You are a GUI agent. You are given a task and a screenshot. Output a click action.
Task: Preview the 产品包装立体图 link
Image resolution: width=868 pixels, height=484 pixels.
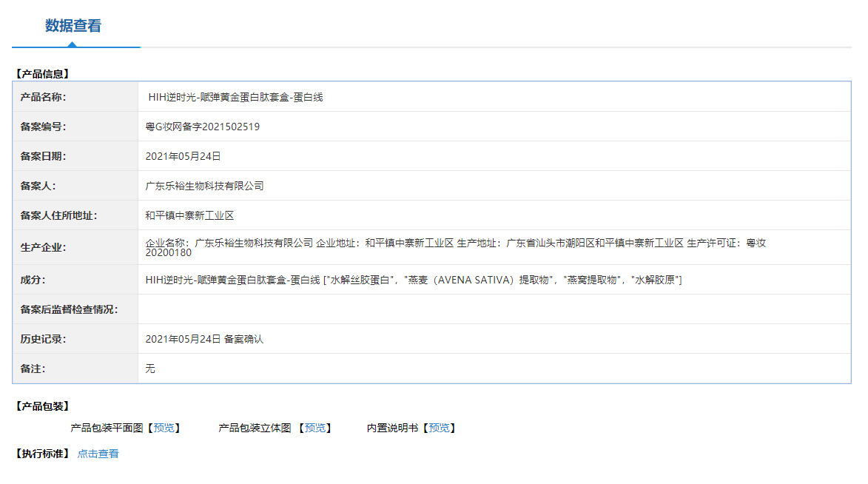315,428
